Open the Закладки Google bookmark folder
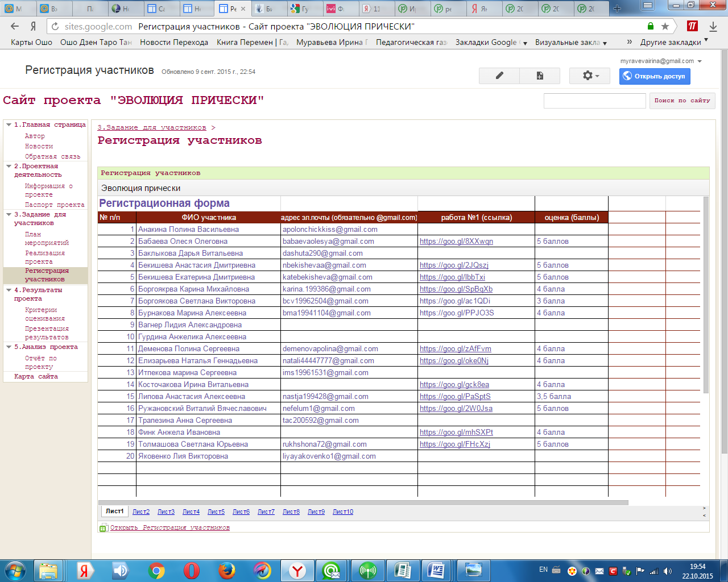This screenshot has width=728, height=582. click(491, 42)
